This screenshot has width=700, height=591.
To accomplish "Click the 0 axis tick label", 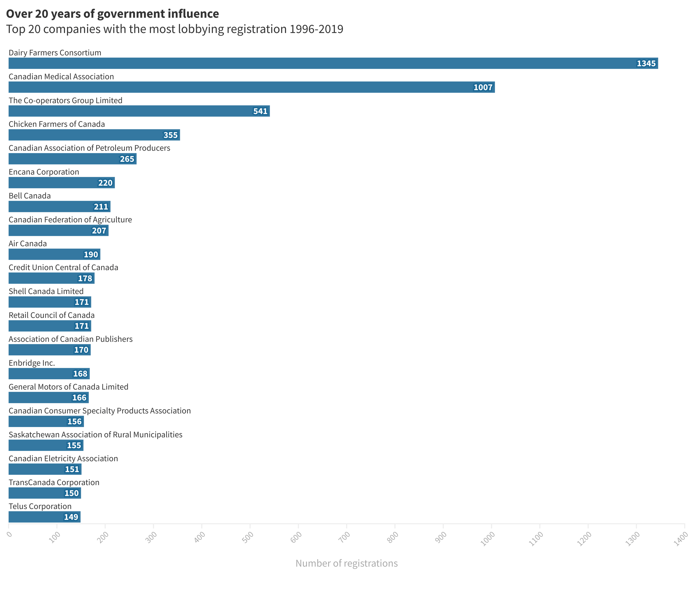I will [x=10, y=534].
